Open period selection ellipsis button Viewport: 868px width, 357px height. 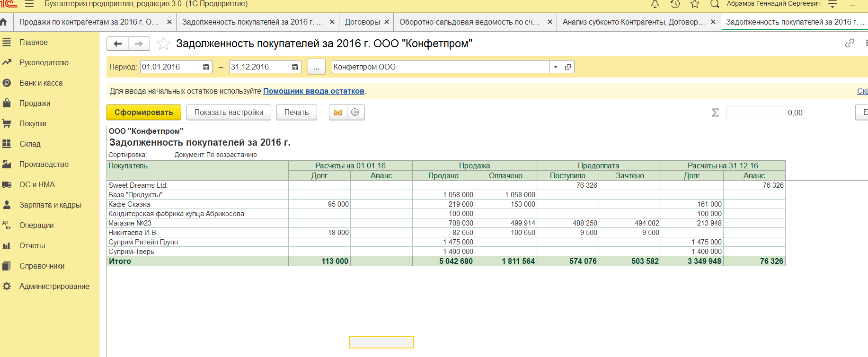[x=316, y=67]
